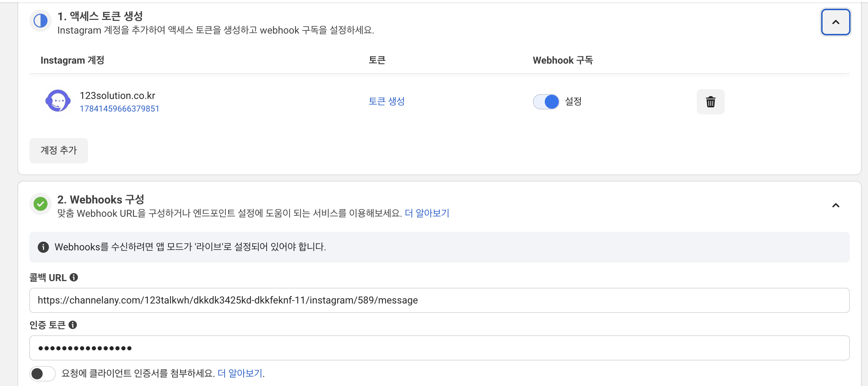This screenshot has width=868, height=386.
Task: Open 더 알아보기 link in Webhooks description
Action: click(427, 213)
